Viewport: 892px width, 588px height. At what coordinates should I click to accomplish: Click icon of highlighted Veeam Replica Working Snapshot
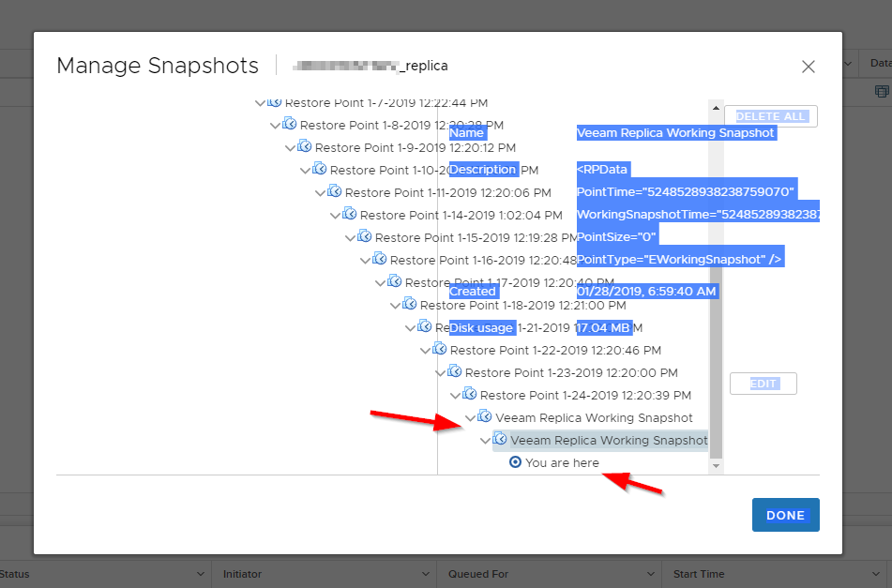coord(500,439)
